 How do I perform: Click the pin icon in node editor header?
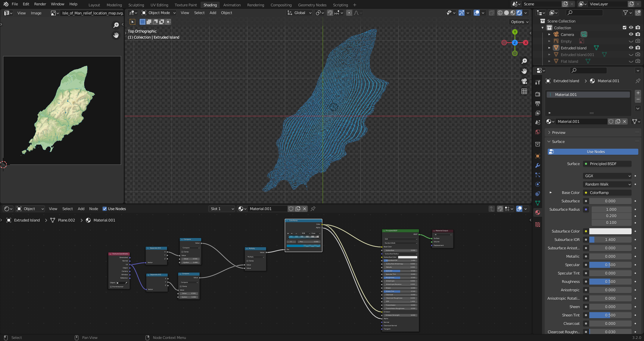[x=313, y=209]
